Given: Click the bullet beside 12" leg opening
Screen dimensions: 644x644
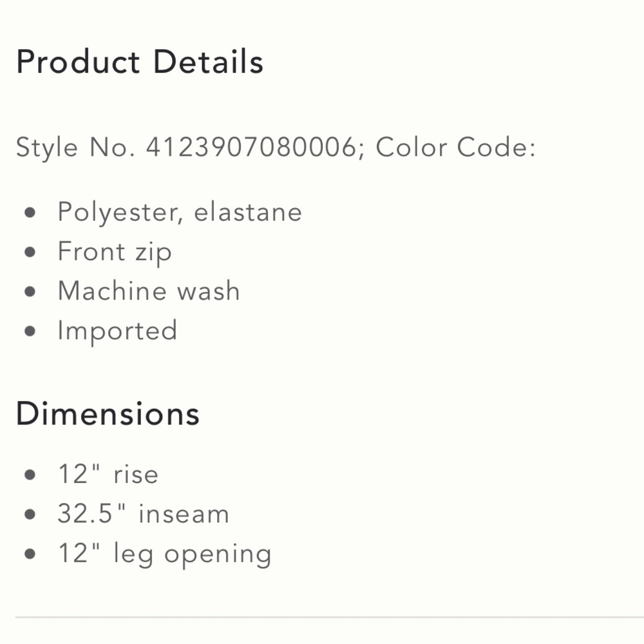Looking at the screenshot, I should (x=30, y=554).
